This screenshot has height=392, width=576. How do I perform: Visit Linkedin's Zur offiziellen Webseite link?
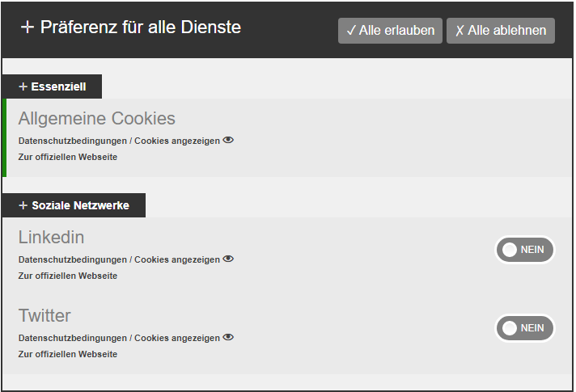[x=68, y=276]
